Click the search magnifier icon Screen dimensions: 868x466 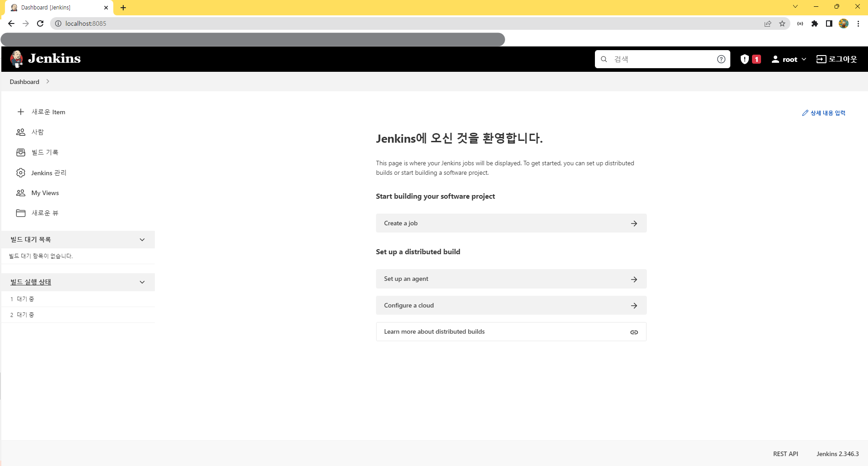[604, 59]
